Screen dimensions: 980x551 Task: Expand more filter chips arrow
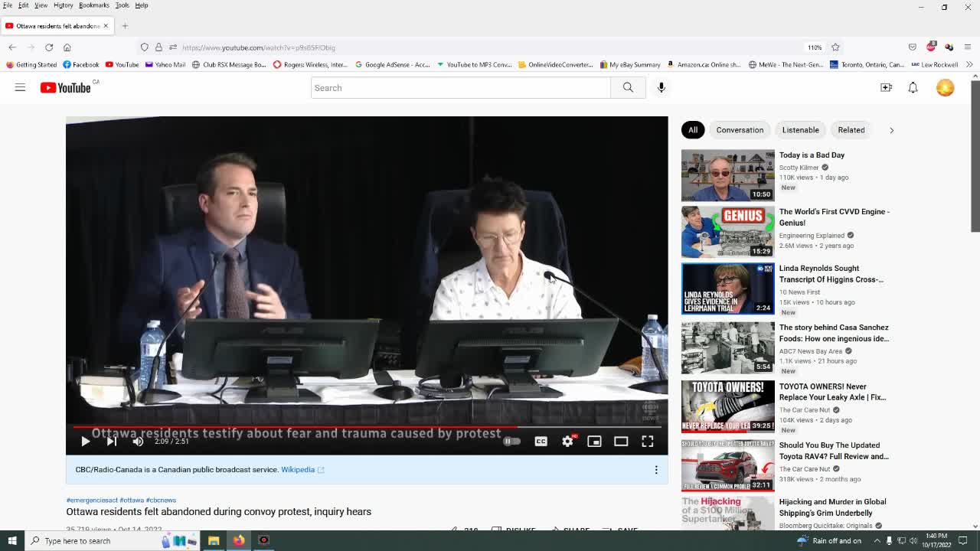coord(891,130)
